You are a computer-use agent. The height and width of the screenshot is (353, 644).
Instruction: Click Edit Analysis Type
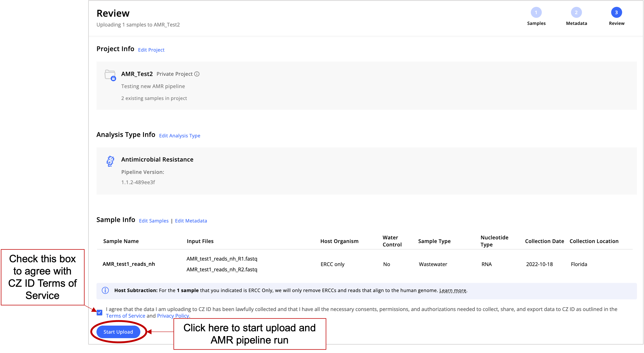tap(180, 136)
